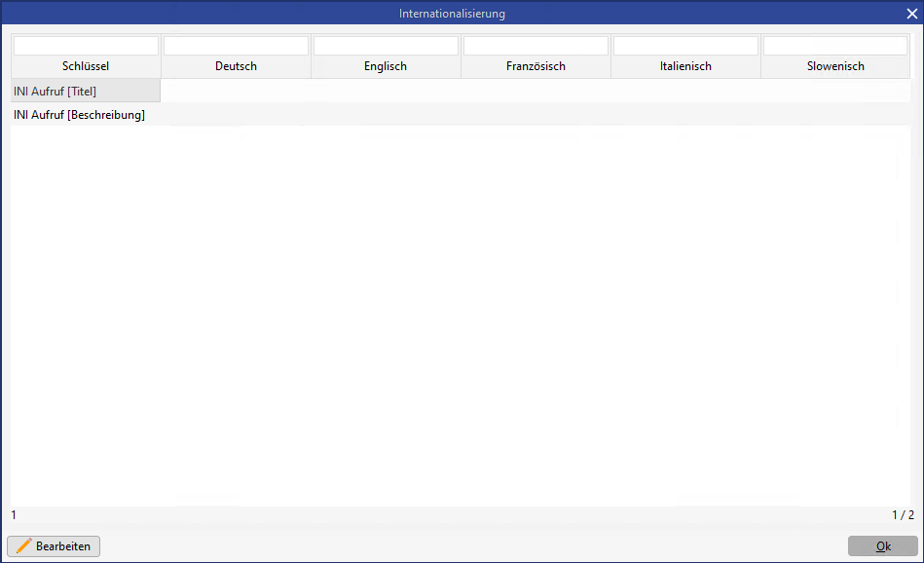
Task: Close the Internationalisierung dialog
Action: [911, 14]
